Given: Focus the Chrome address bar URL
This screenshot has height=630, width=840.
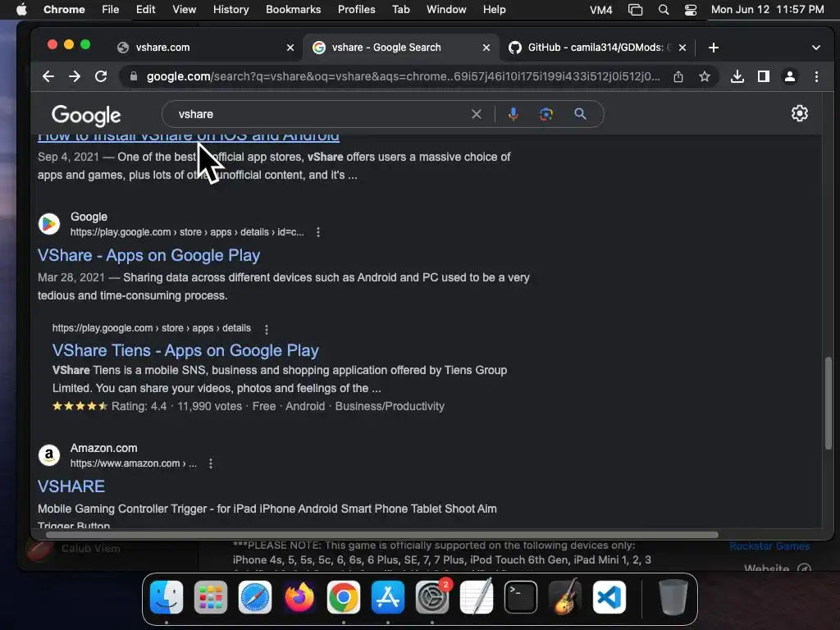Looking at the screenshot, I should coord(403,76).
